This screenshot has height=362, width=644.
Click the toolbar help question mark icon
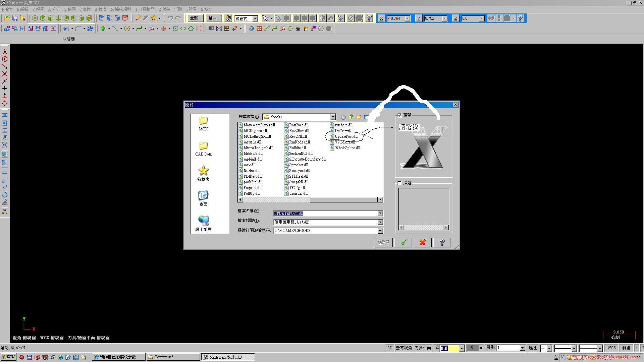pyautogui.click(x=369, y=18)
